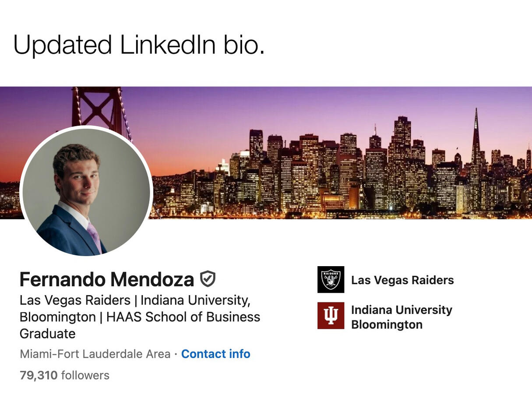Open the Indiana University Bloomington school link
Viewport: 532px width, 394px height.
[x=401, y=317]
